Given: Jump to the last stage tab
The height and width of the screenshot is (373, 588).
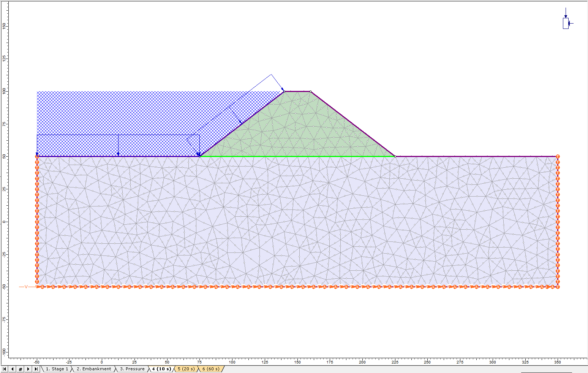Looking at the screenshot, I should point(36,369).
